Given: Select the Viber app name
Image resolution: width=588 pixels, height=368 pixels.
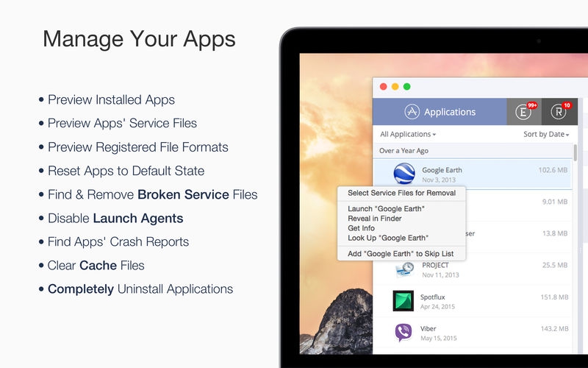Looking at the screenshot, I should [428, 328].
